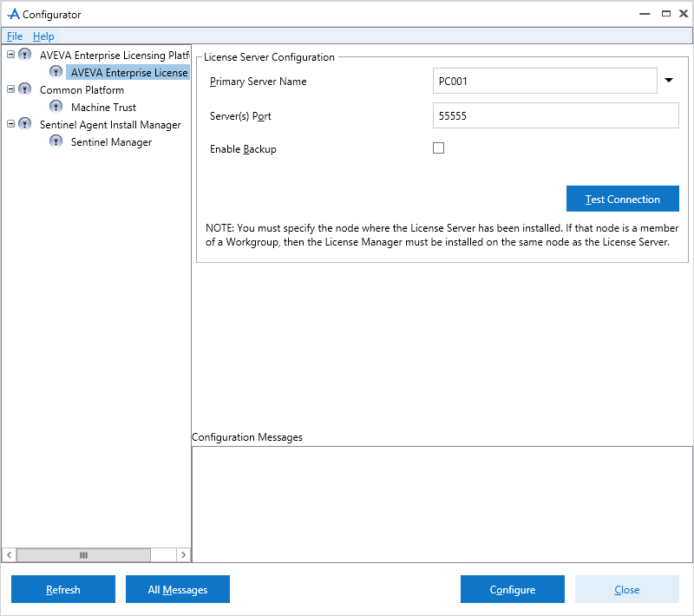Collapse the Sentinel Agent Install Manager node

tap(11, 123)
